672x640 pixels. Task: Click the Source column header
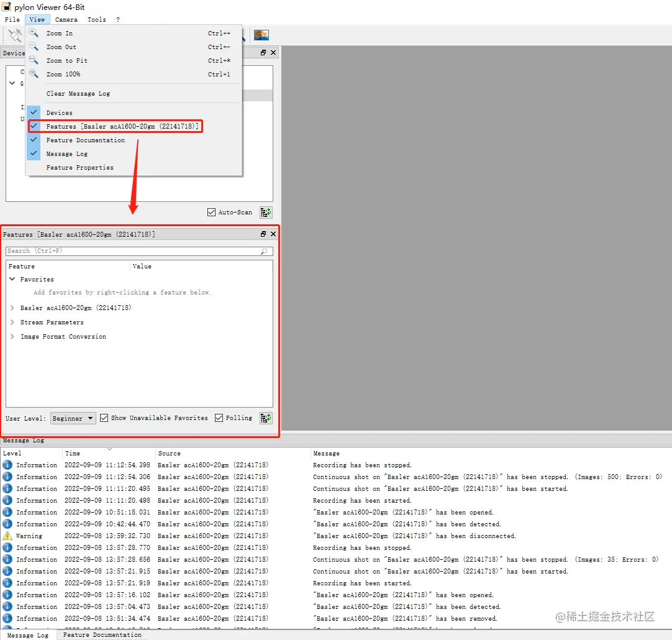pos(233,453)
